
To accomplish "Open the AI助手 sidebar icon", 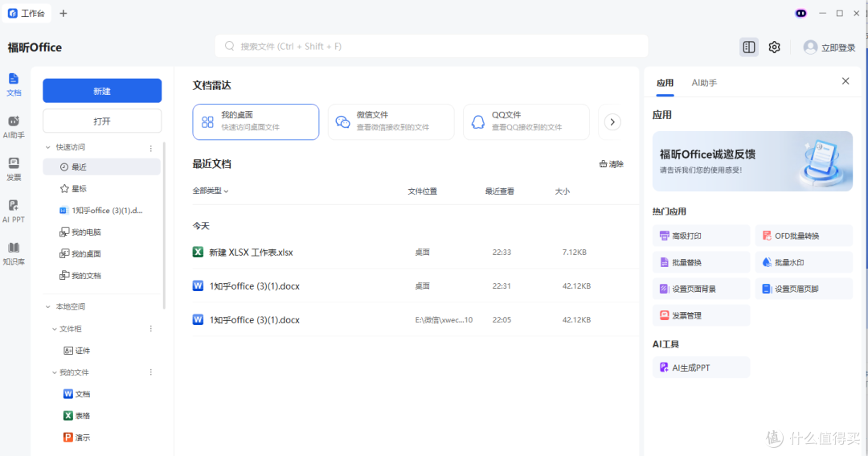I will (x=14, y=127).
